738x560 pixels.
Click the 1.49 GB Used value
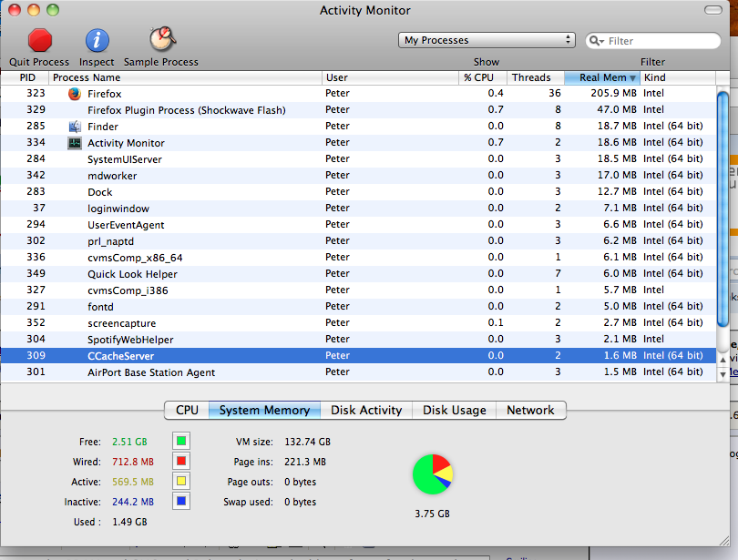(x=129, y=522)
